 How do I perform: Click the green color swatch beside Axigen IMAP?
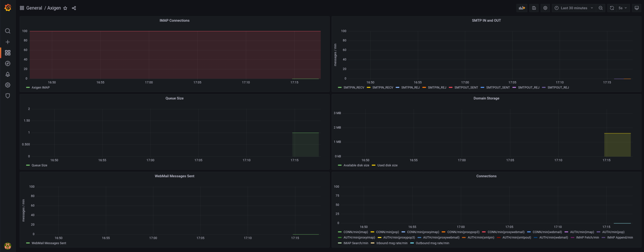[28, 87]
